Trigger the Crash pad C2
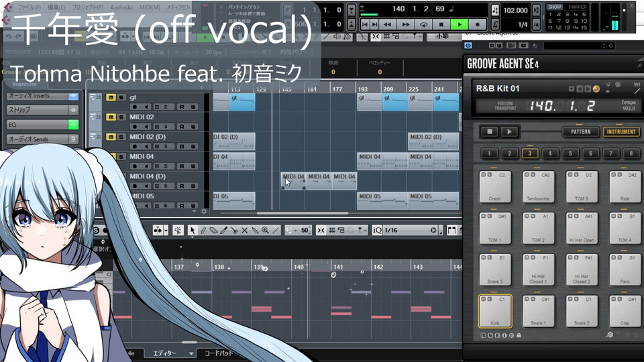The width and height of the screenshot is (644, 362). (x=495, y=187)
